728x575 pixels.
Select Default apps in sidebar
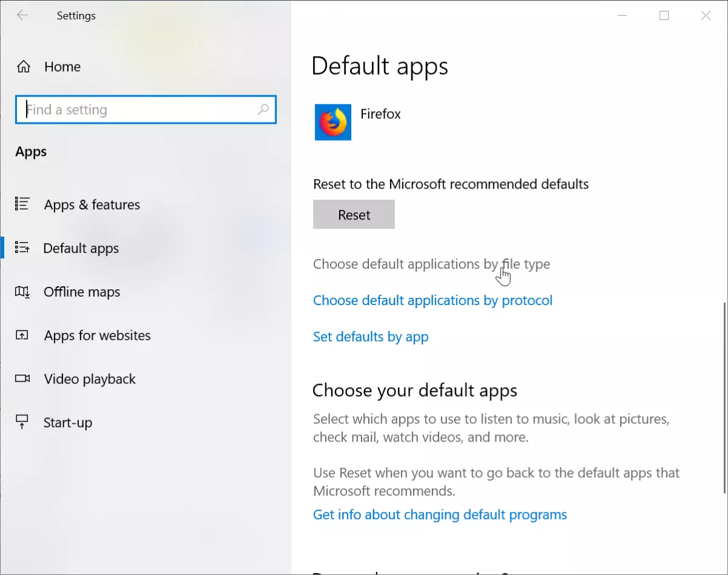tap(81, 249)
